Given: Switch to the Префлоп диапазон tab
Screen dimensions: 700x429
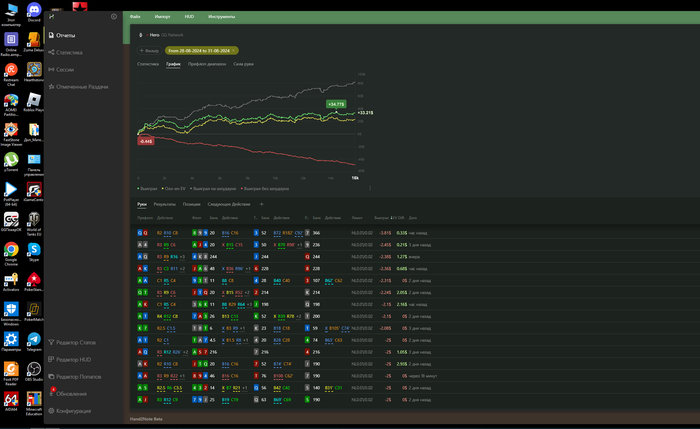Looking at the screenshot, I should click(x=207, y=63).
